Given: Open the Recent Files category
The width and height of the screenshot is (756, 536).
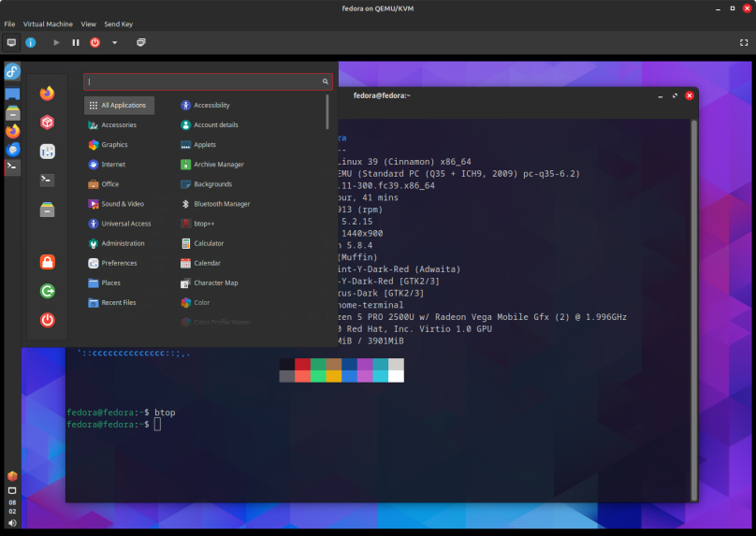Looking at the screenshot, I should pos(119,303).
